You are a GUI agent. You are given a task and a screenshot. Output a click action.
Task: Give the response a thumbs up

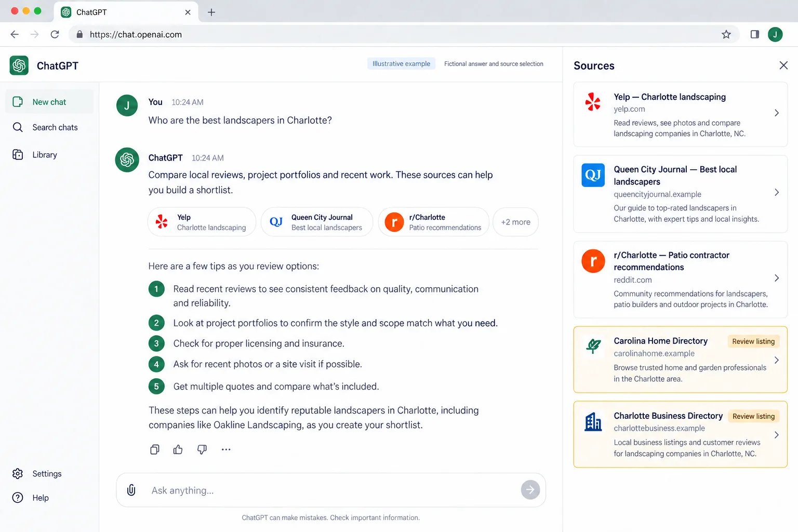tap(178, 449)
